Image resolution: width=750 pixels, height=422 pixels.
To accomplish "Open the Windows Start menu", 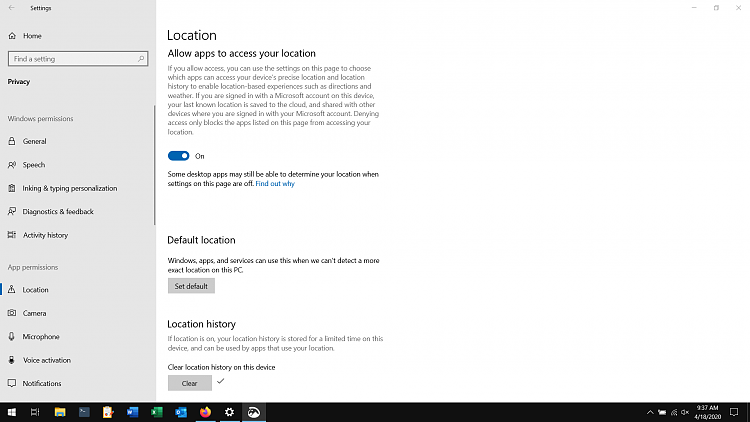I will [11, 412].
